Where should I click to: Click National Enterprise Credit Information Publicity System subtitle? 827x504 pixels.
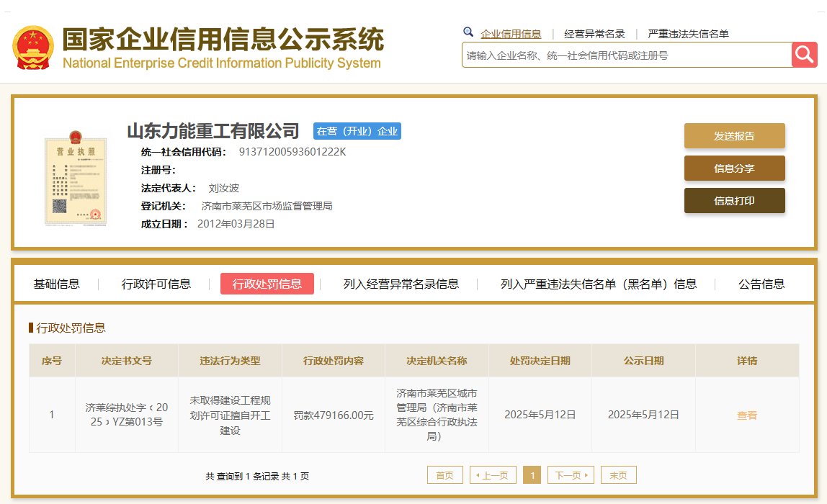222,63
